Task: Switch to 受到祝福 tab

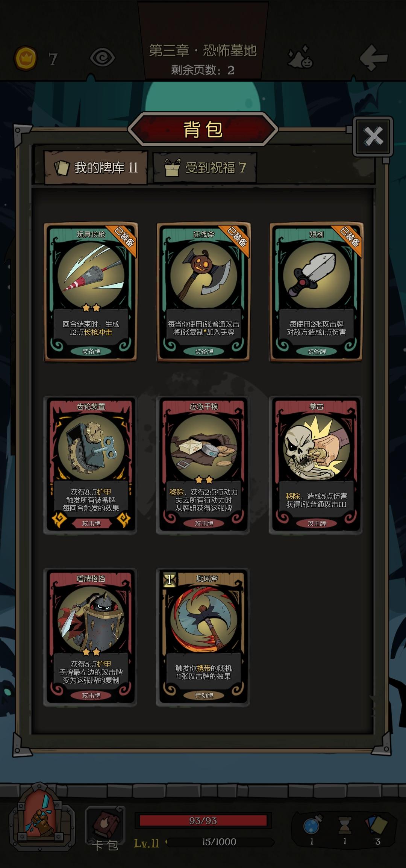Action: tap(205, 168)
